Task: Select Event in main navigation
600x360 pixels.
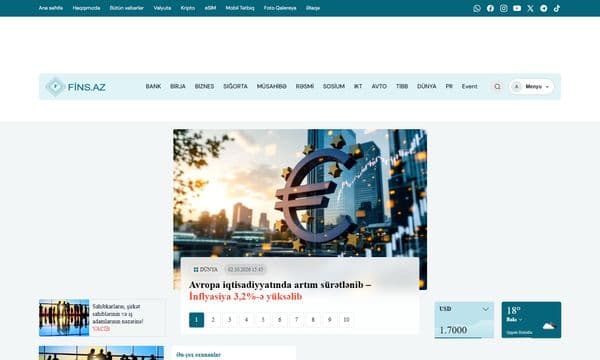Action: pyautogui.click(x=470, y=86)
